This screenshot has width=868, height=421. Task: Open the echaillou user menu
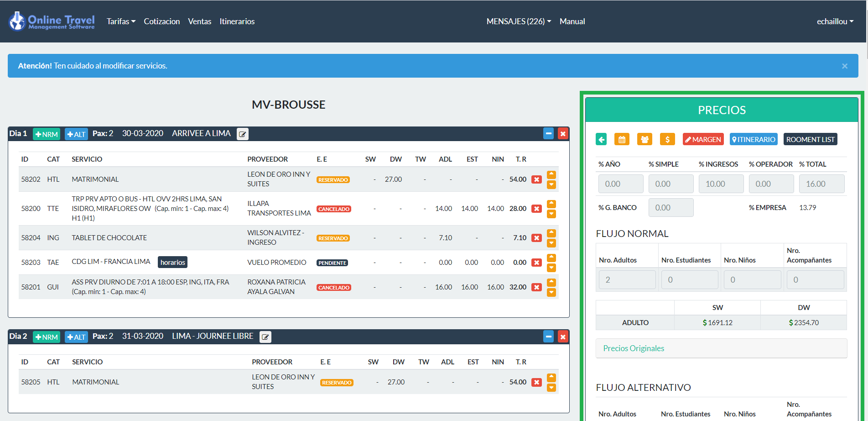click(835, 21)
